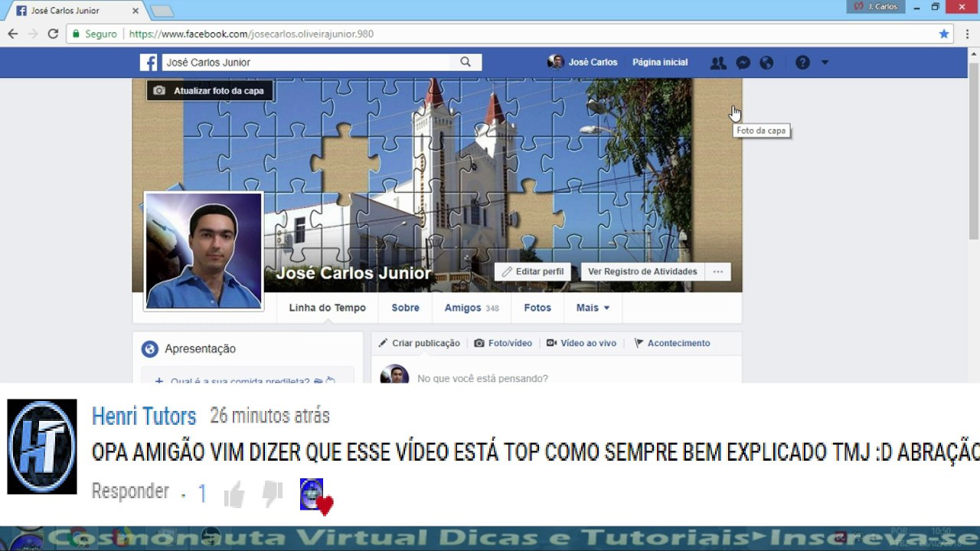Select Linha do Tempo tab
The width and height of the screenshot is (980, 551).
327,308
